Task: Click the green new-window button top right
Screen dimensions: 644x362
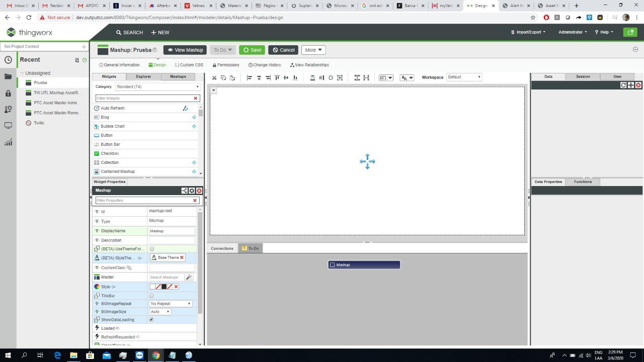Action: pyautogui.click(x=630, y=32)
